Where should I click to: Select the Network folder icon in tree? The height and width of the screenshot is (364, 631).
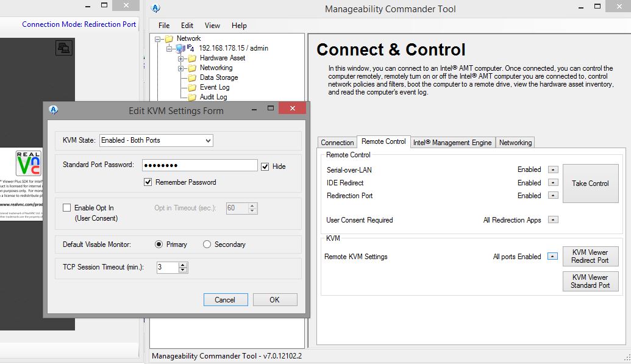coord(169,38)
